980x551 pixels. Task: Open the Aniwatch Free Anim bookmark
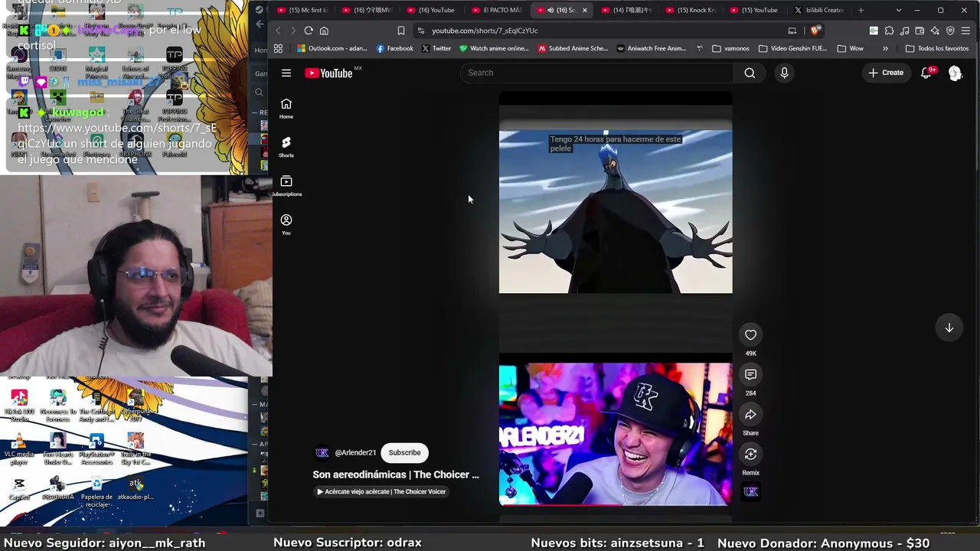[x=651, y=48]
